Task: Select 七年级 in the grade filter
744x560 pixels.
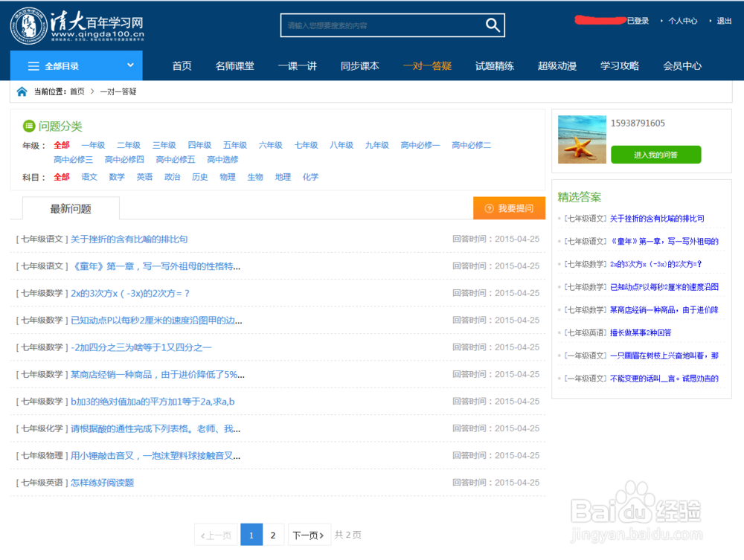Action: click(306, 145)
